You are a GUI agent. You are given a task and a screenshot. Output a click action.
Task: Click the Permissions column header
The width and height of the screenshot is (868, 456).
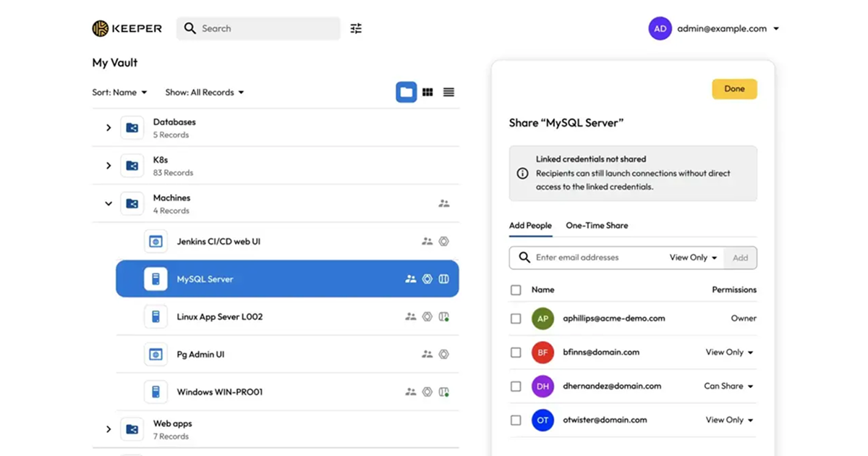tap(734, 290)
